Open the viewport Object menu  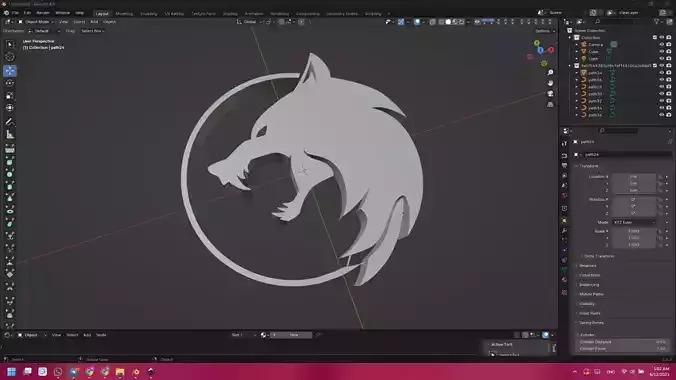[109, 22]
